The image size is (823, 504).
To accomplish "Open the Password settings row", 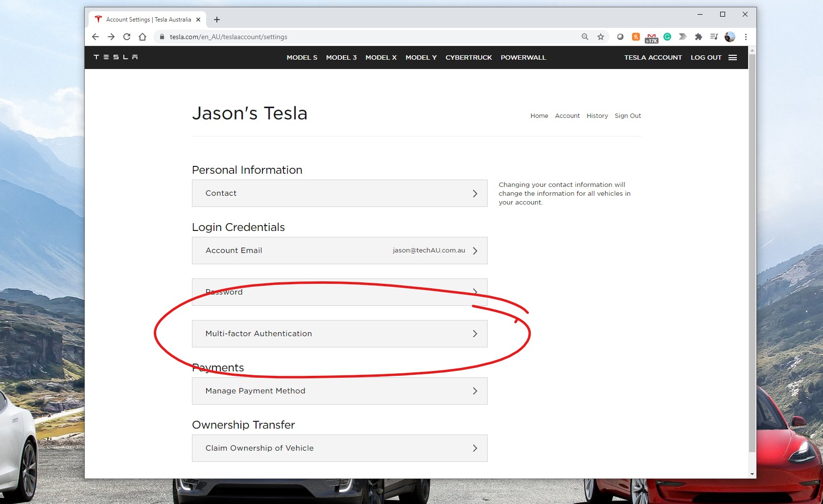I will pyautogui.click(x=340, y=292).
